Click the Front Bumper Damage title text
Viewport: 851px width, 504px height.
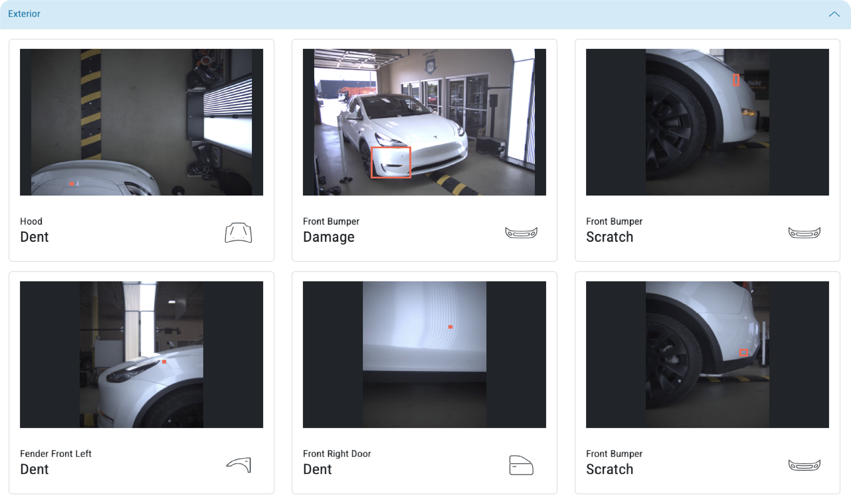pyautogui.click(x=329, y=237)
